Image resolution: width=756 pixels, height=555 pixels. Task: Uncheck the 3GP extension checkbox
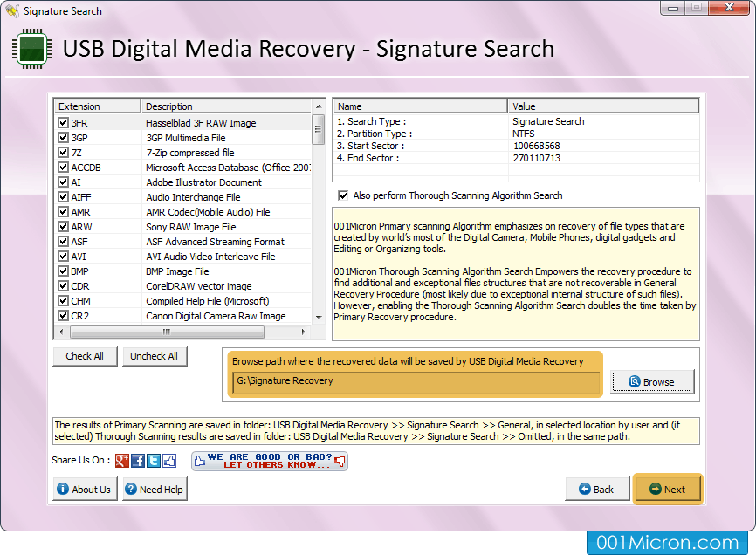click(x=63, y=138)
